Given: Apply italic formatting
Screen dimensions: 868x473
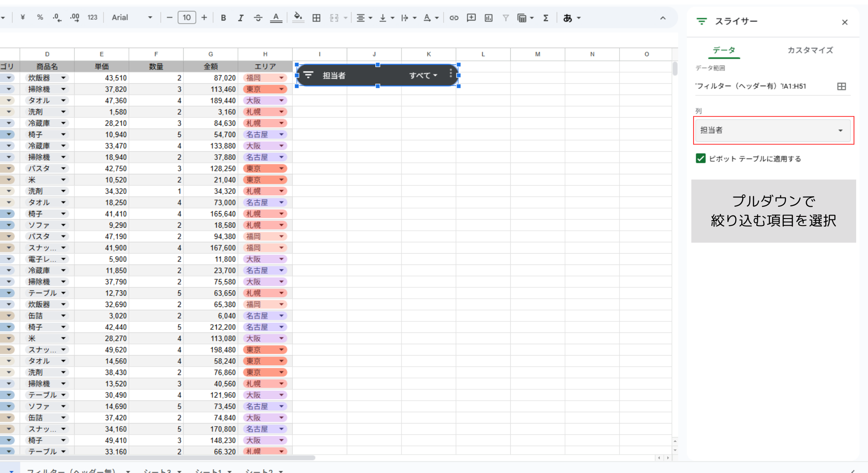Looking at the screenshot, I should pyautogui.click(x=240, y=18).
